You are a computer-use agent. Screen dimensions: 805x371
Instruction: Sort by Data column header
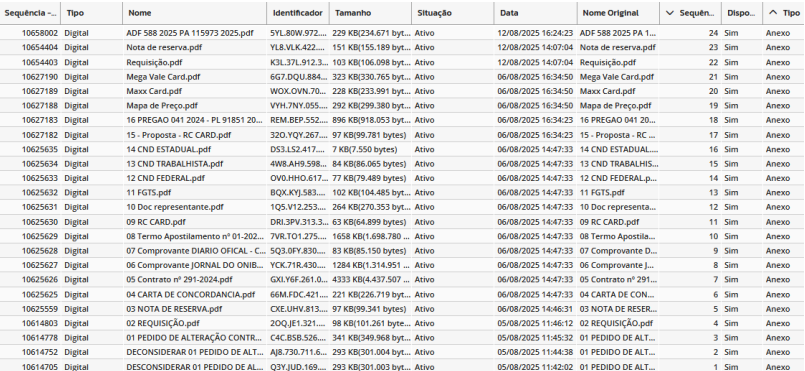tap(536, 13)
